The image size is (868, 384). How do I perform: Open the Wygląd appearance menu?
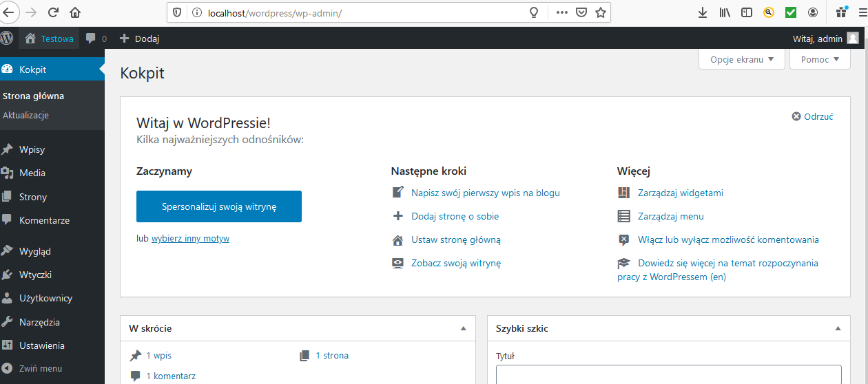52,251
